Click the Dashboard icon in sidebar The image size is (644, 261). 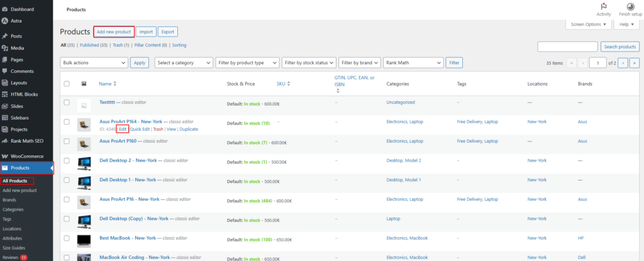pyautogui.click(x=5, y=9)
